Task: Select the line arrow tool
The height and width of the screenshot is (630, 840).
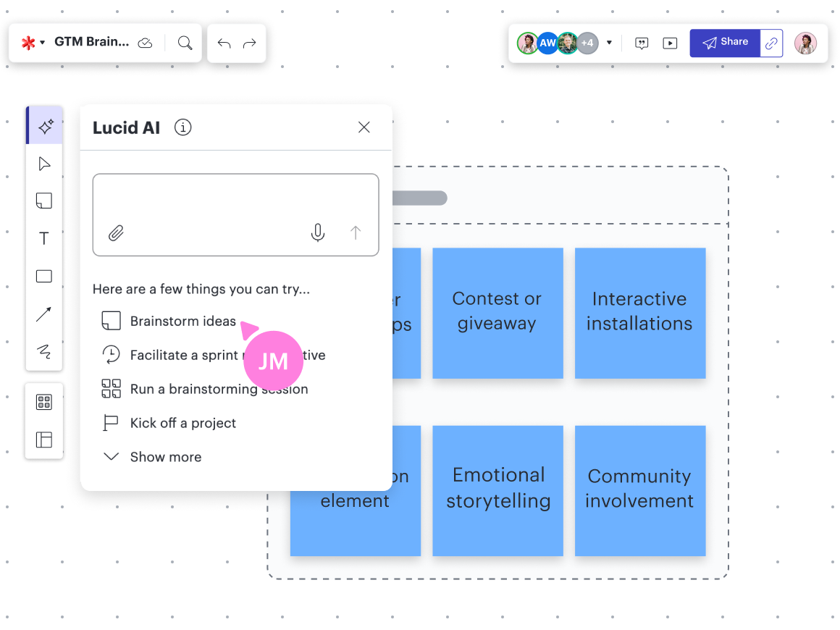Action: pos(44,314)
